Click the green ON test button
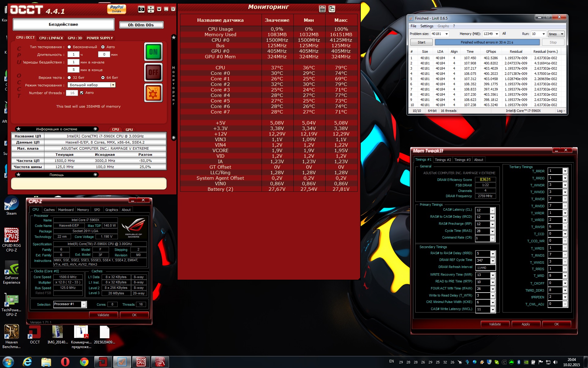This screenshot has width=588, height=368. [153, 52]
